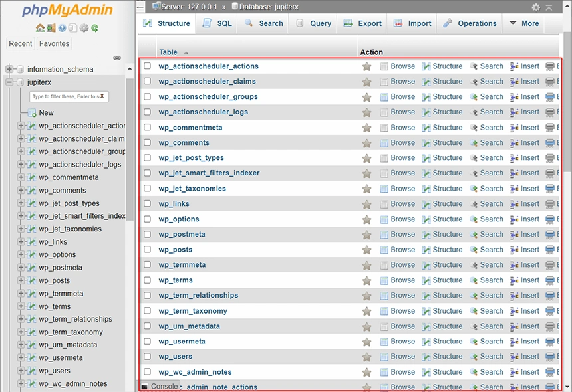Click the navigation panel link chain icon

117,58
